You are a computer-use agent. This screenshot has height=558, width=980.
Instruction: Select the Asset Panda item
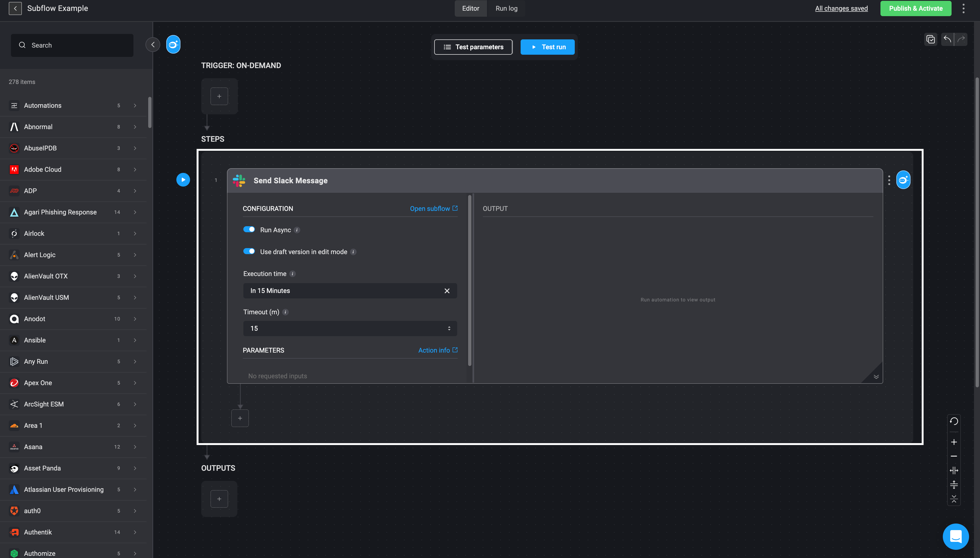73,468
